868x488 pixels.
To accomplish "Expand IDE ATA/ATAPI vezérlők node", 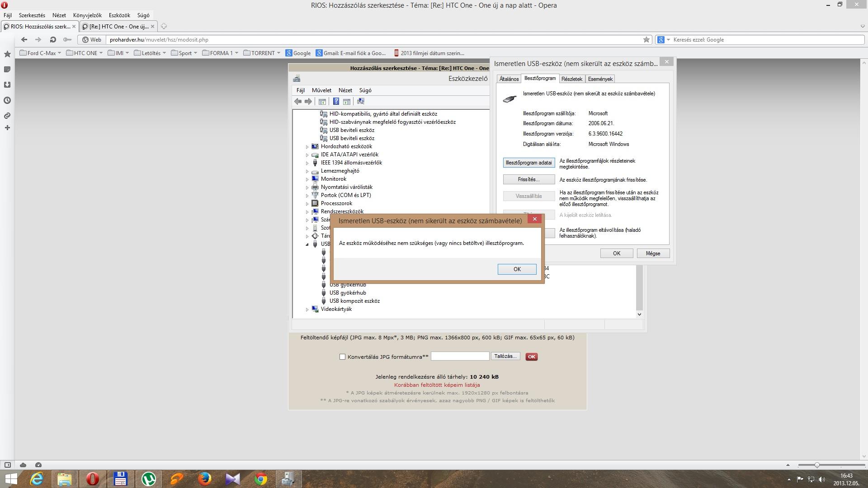I will 307,155.
